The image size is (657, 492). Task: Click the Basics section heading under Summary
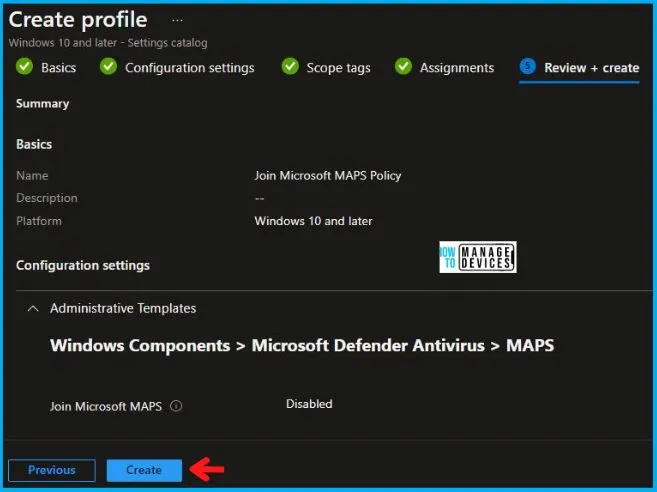point(34,144)
